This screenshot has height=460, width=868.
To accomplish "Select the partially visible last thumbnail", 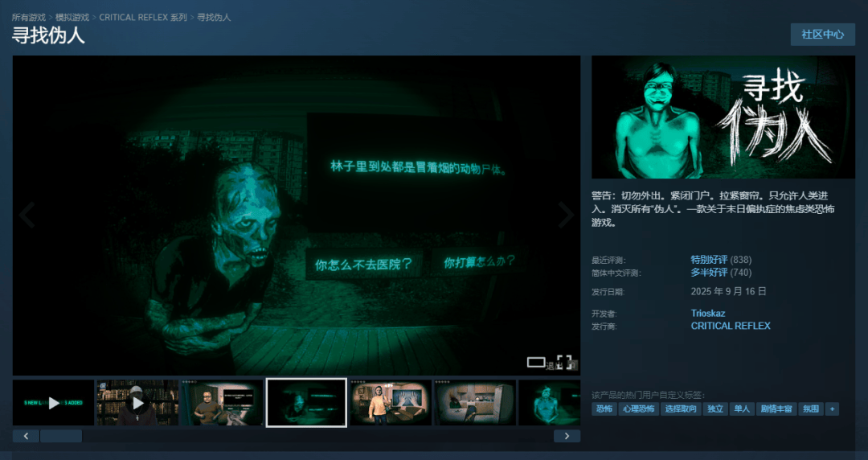I will tap(550, 403).
